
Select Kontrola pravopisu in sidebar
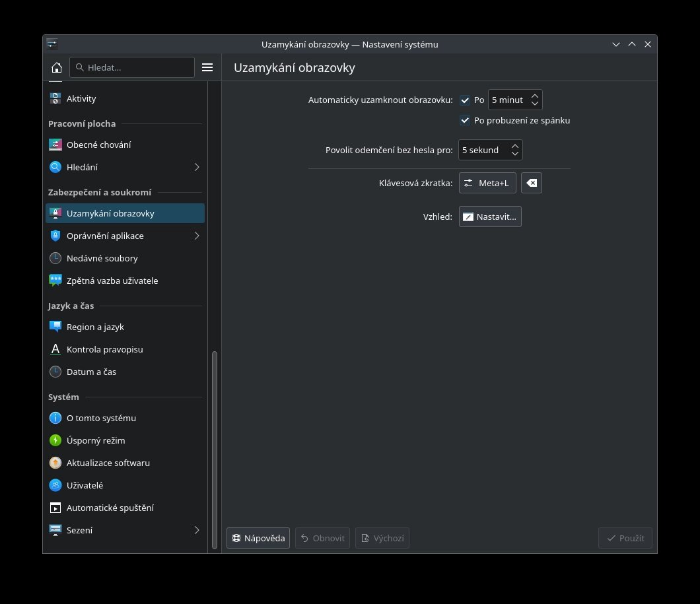[104, 349]
